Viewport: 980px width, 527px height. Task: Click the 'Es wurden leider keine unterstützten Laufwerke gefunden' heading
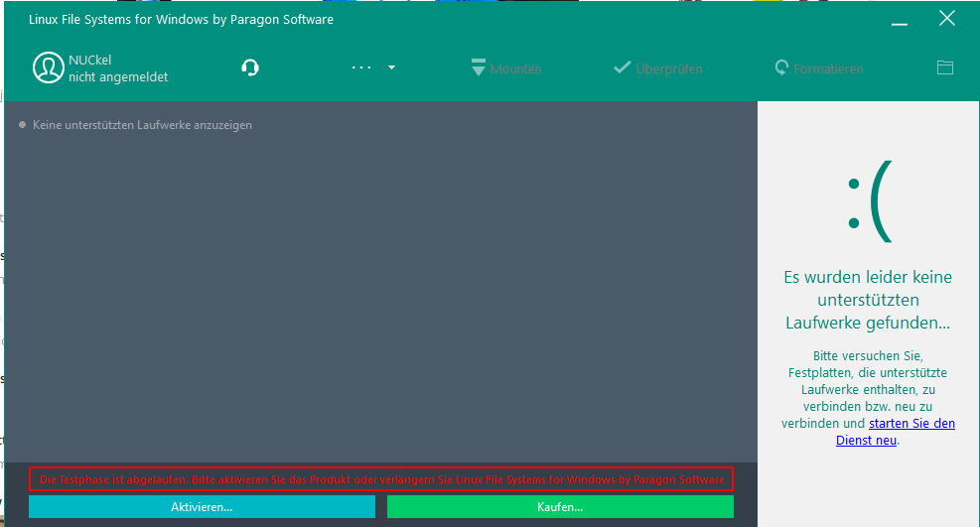[x=868, y=300]
